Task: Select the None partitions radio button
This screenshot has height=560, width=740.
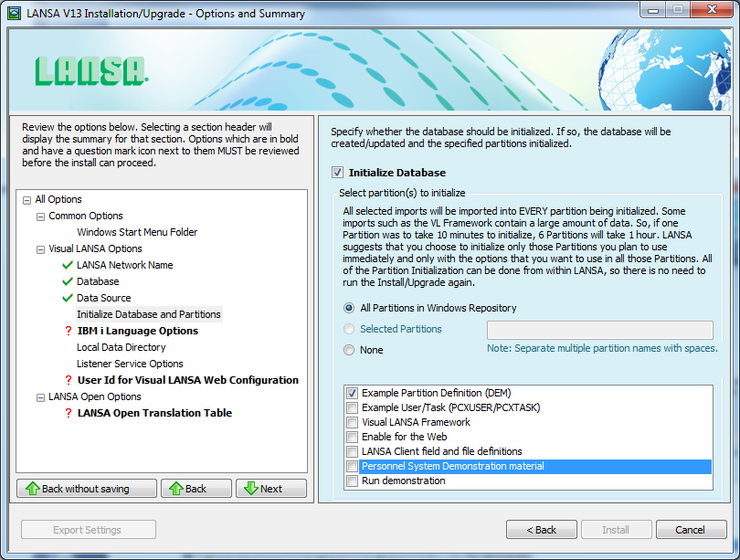Action: (349, 350)
